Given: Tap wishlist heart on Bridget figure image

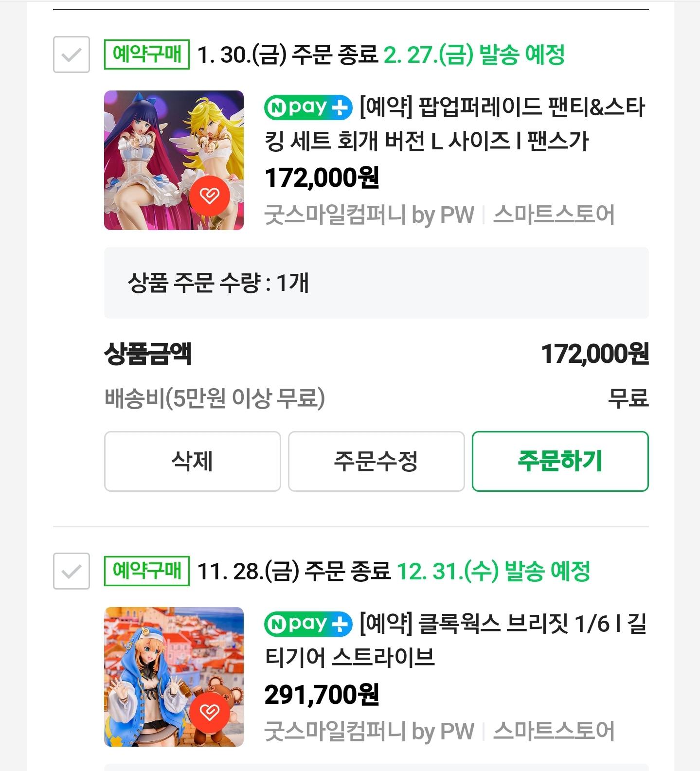Looking at the screenshot, I should coord(210,713).
